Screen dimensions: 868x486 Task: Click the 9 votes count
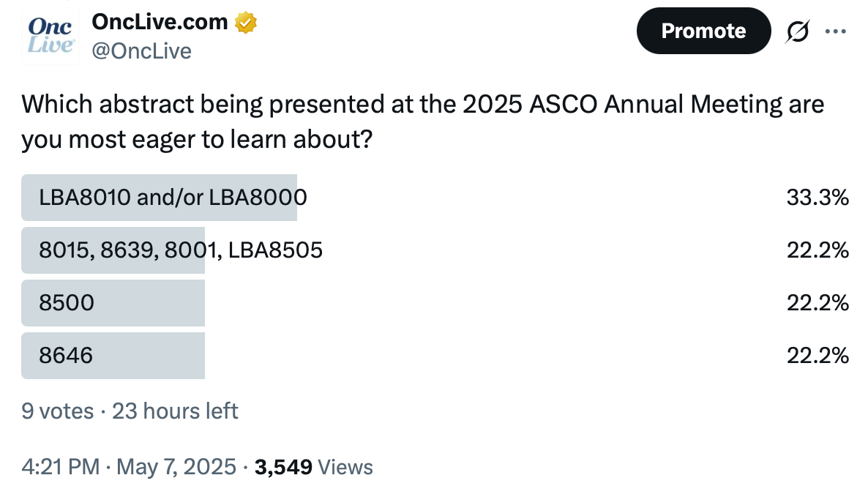[58, 411]
